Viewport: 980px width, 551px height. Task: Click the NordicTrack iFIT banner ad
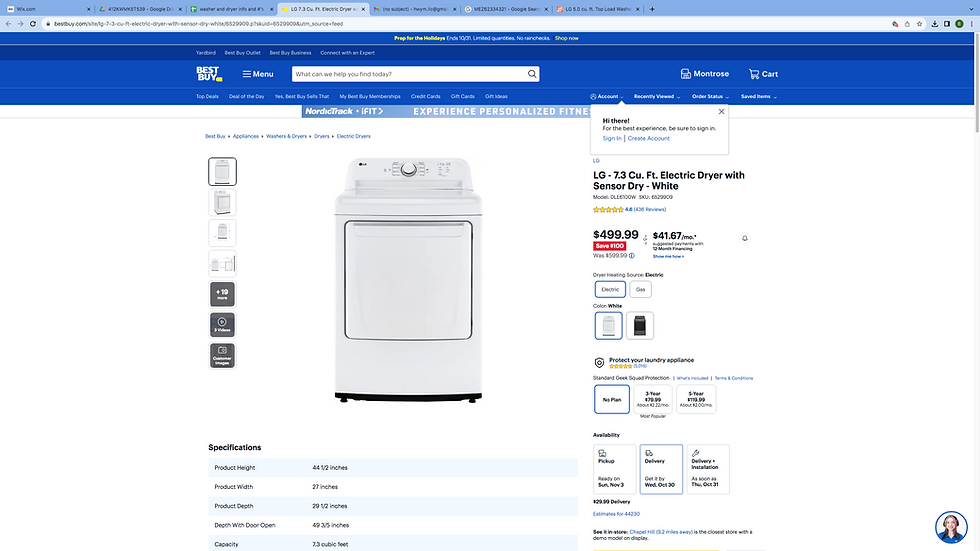(446, 111)
